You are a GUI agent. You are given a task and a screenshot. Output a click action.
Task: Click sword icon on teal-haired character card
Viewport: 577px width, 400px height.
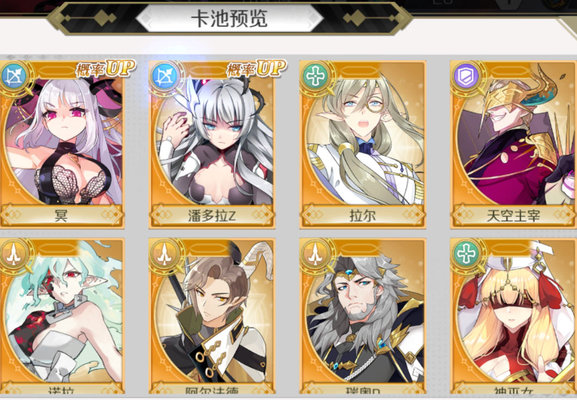[x=14, y=254]
